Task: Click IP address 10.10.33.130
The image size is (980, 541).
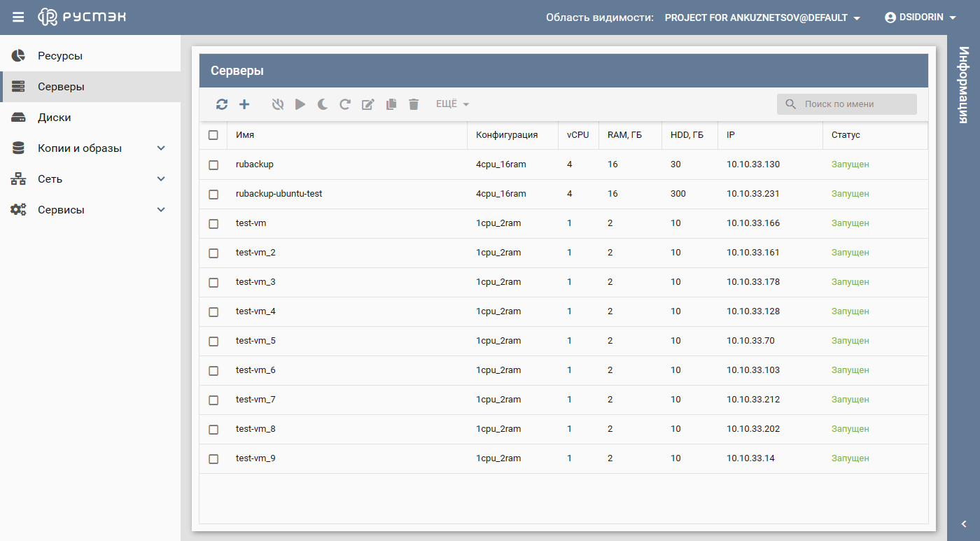Action: [753, 164]
